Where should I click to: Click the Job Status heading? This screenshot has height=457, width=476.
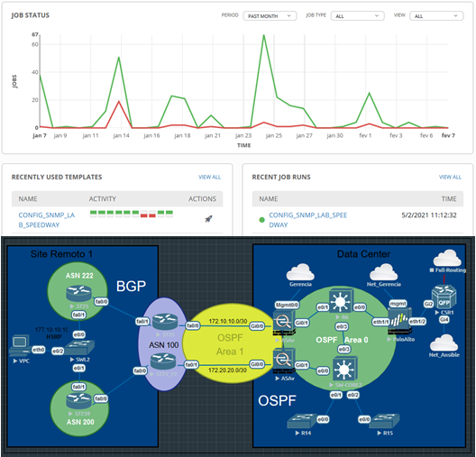pos(31,15)
